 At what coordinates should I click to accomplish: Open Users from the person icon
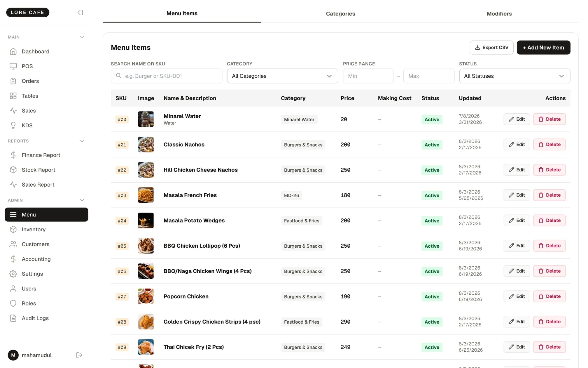pos(13,289)
